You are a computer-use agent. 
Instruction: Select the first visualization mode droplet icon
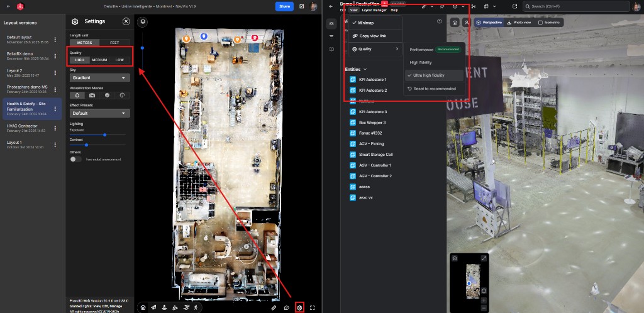tap(77, 95)
